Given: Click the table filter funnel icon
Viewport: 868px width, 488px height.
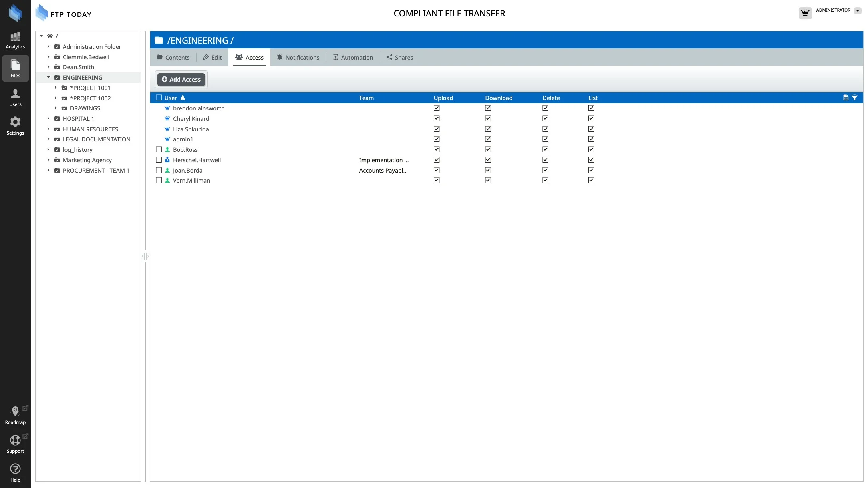Looking at the screenshot, I should pos(854,98).
